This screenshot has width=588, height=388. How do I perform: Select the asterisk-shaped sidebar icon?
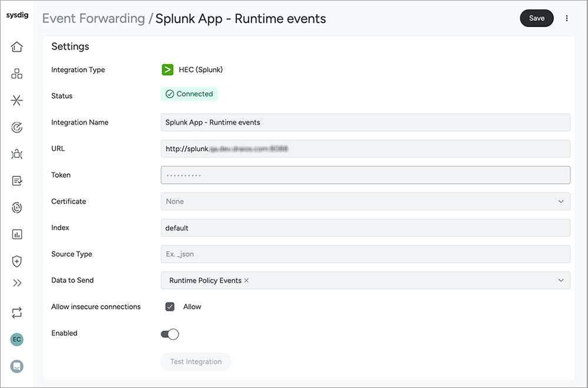(x=17, y=101)
